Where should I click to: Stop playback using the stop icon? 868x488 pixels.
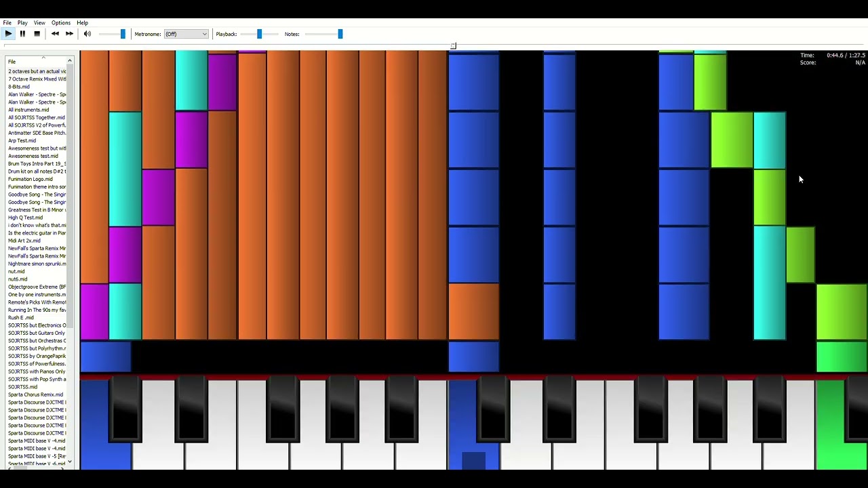(37, 34)
